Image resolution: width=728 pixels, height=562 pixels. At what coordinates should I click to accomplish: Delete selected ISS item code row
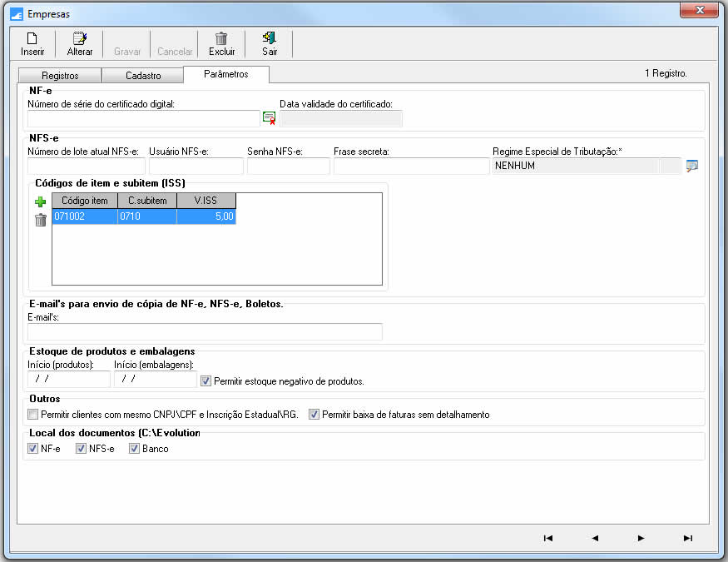(x=40, y=220)
